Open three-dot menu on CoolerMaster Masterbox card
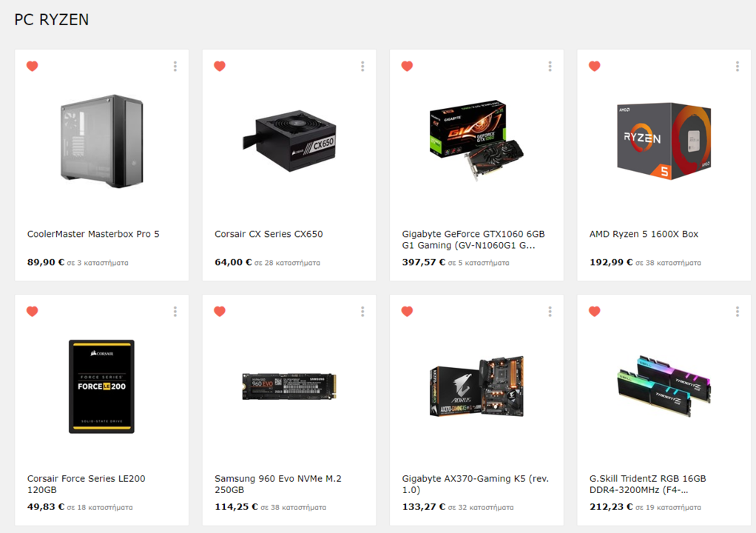 [x=175, y=67]
